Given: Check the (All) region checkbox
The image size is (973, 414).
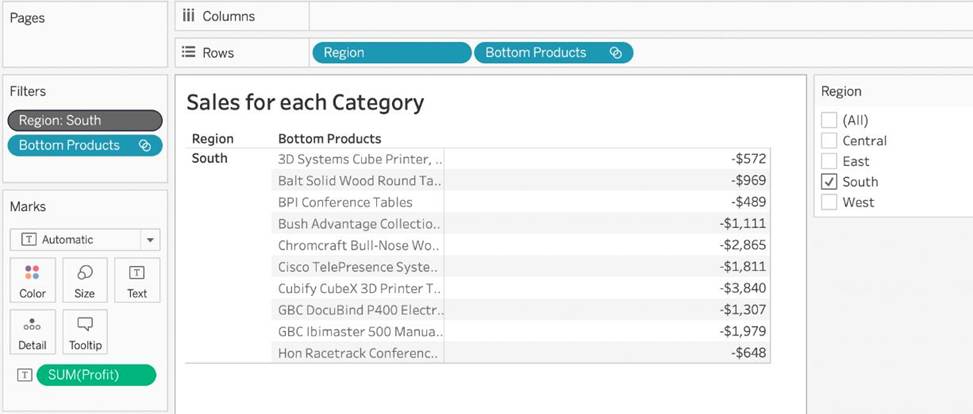Looking at the screenshot, I should click(828, 120).
